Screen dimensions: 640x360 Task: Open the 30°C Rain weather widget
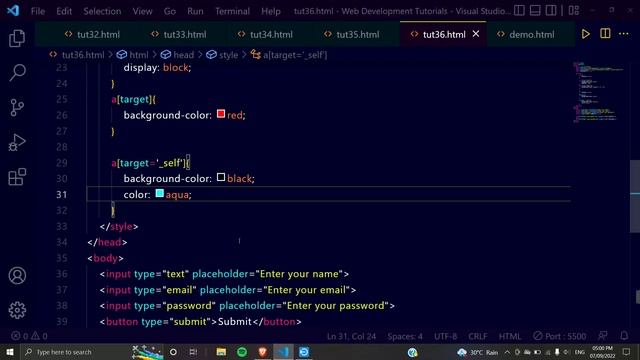pos(478,352)
